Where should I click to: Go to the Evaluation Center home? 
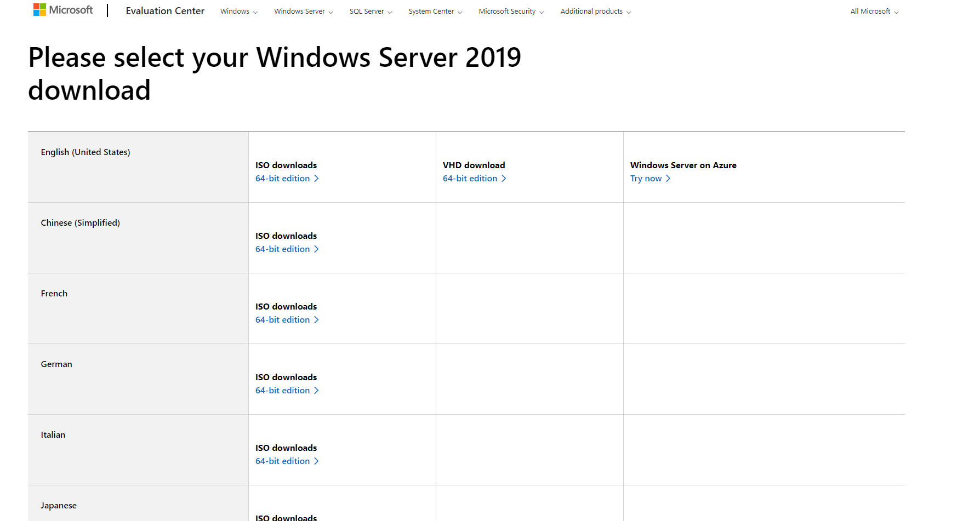tap(165, 11)
